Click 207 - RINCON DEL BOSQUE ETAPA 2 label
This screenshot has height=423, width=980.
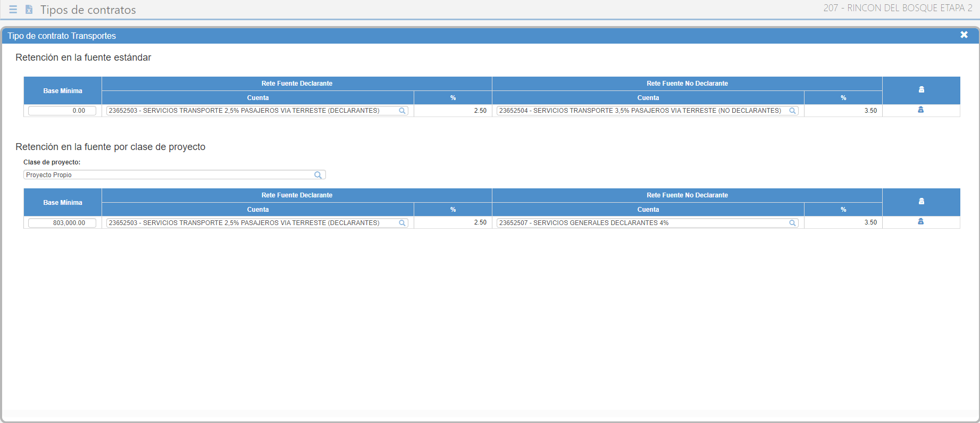click(x=898, y=8)
